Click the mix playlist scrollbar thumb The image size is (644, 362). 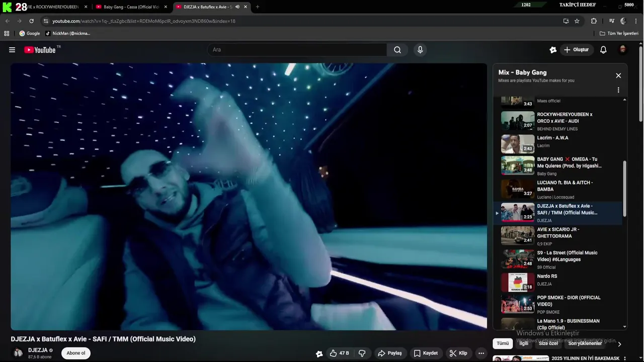click(x=625, y=189)
